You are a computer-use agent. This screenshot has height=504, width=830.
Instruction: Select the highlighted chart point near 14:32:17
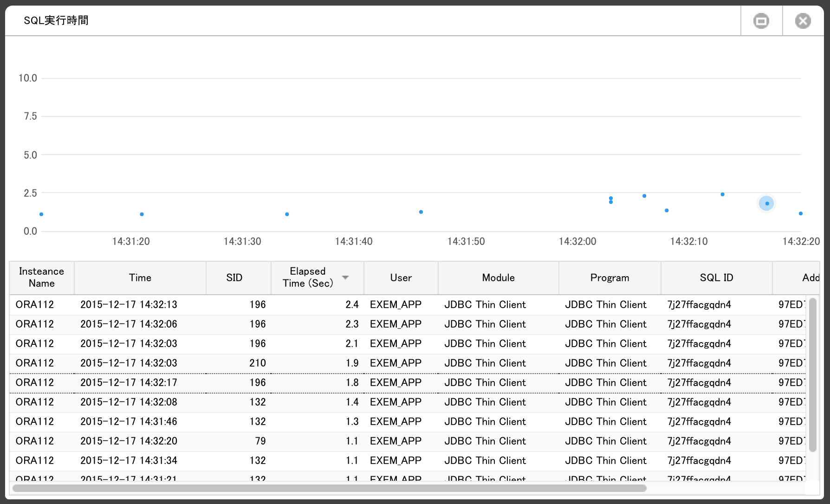[767, 203]
